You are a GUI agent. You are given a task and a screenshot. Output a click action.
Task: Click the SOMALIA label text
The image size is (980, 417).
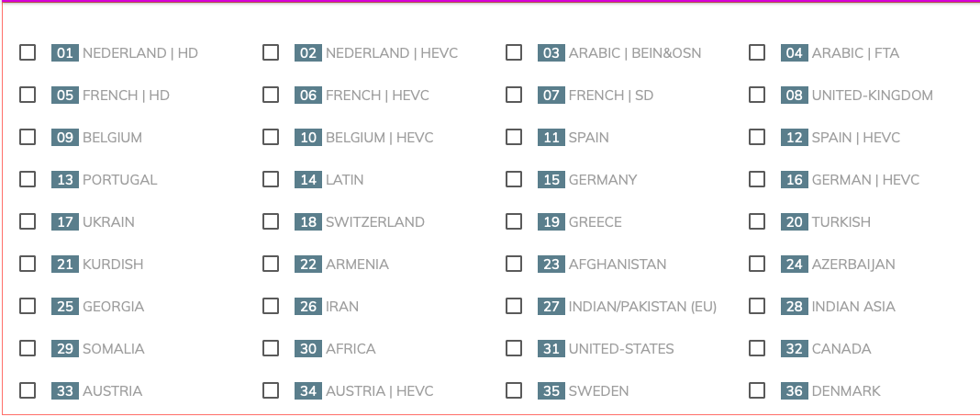click(x=114, y=349)
